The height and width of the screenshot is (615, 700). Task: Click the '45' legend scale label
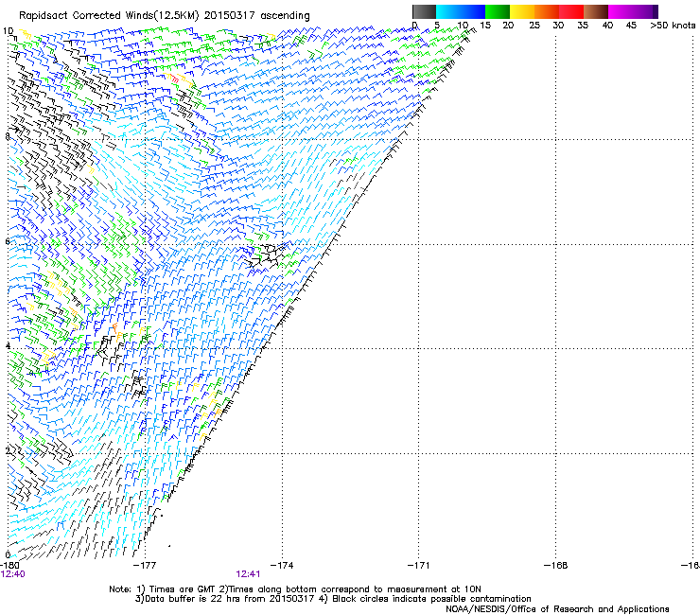[631, 26]
